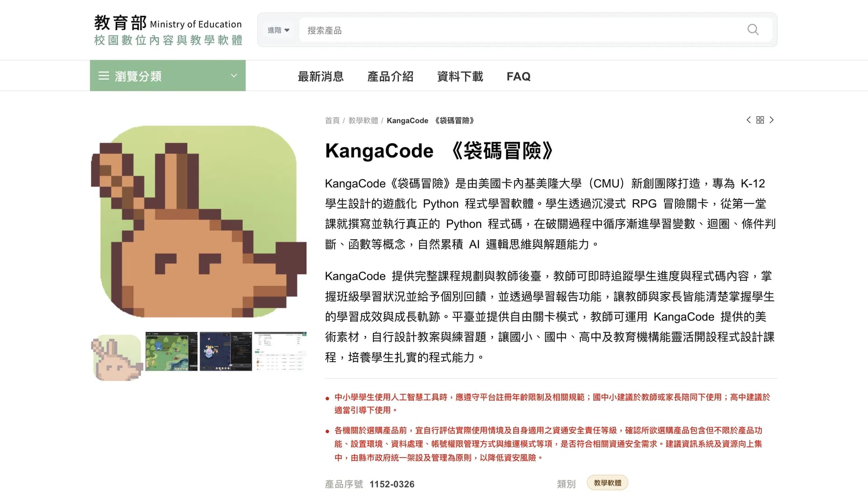868x496 pixels.
Task: Select the kangaroo logo thumbnail
Action: (117, 357)
